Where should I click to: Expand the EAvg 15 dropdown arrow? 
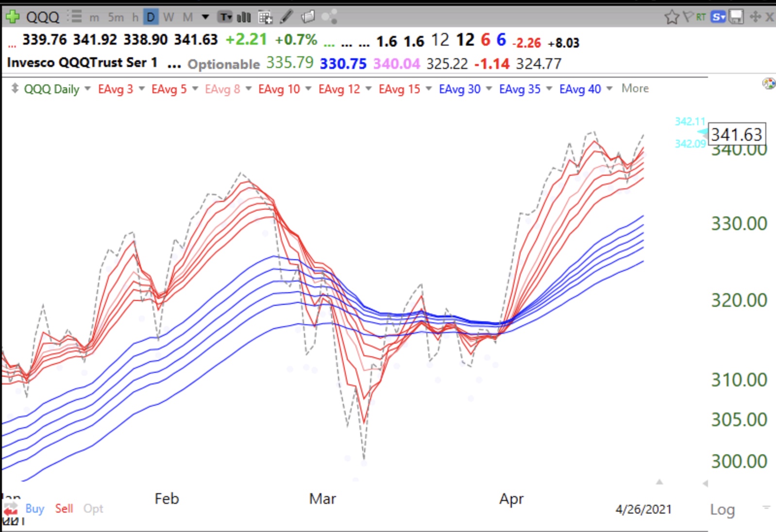429,88
